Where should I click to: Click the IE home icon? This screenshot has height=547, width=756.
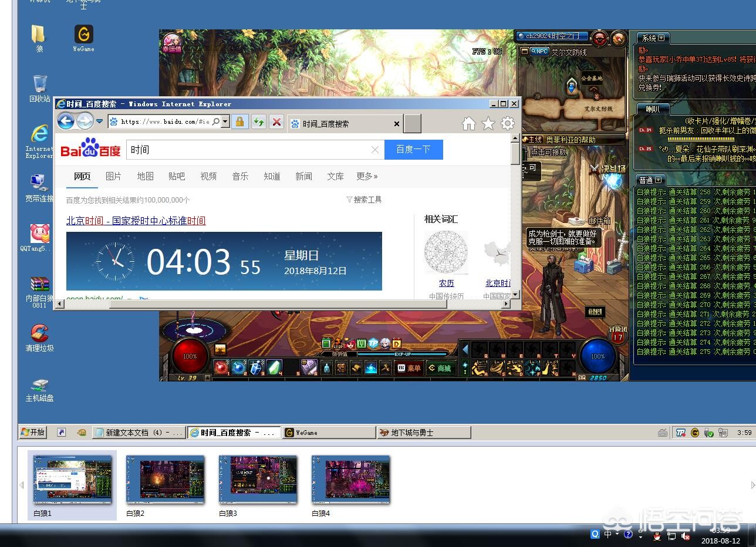click(x=468, y=123)
